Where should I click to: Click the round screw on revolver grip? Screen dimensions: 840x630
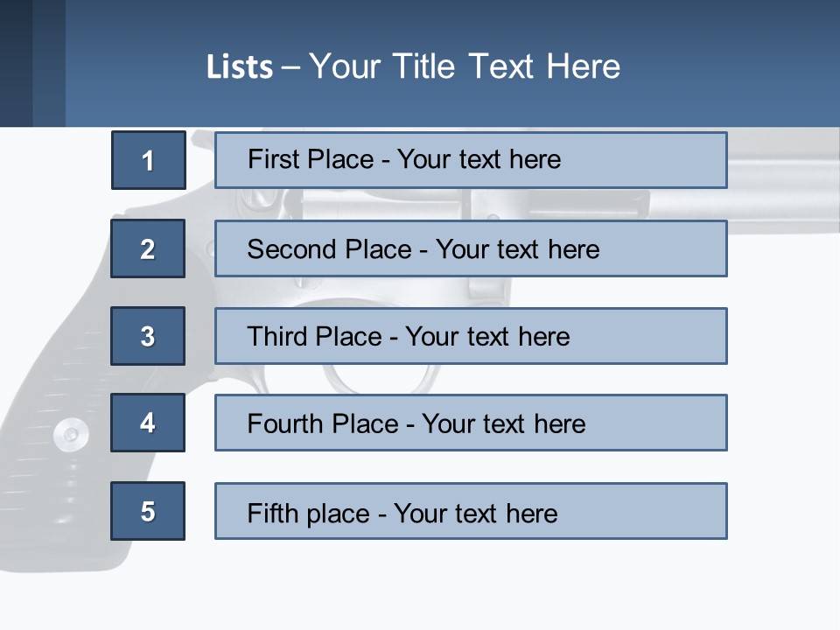point(70,434)
